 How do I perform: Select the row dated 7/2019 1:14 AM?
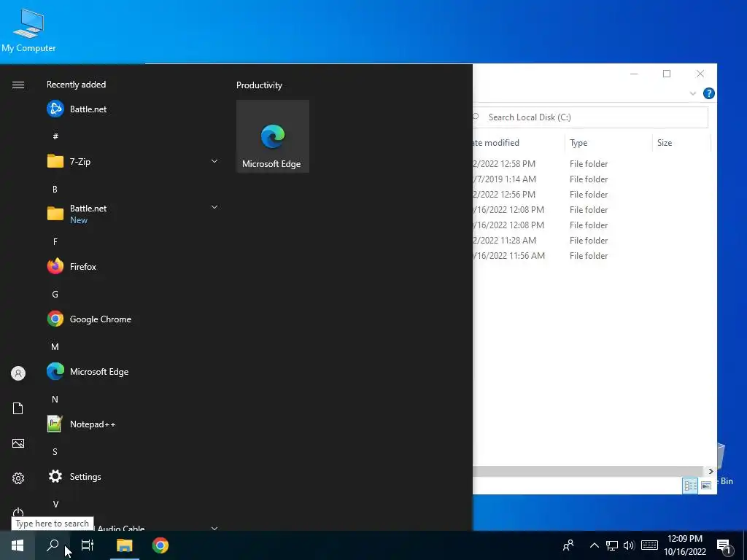591,179
